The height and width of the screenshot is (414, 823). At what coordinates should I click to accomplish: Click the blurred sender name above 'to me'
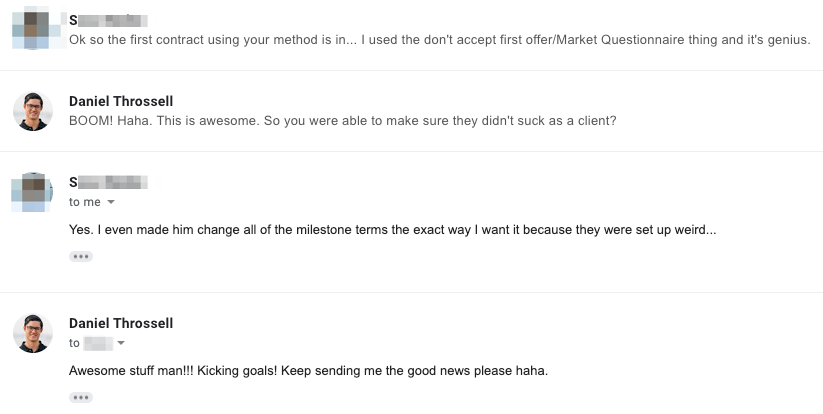[x=108, y=182]
